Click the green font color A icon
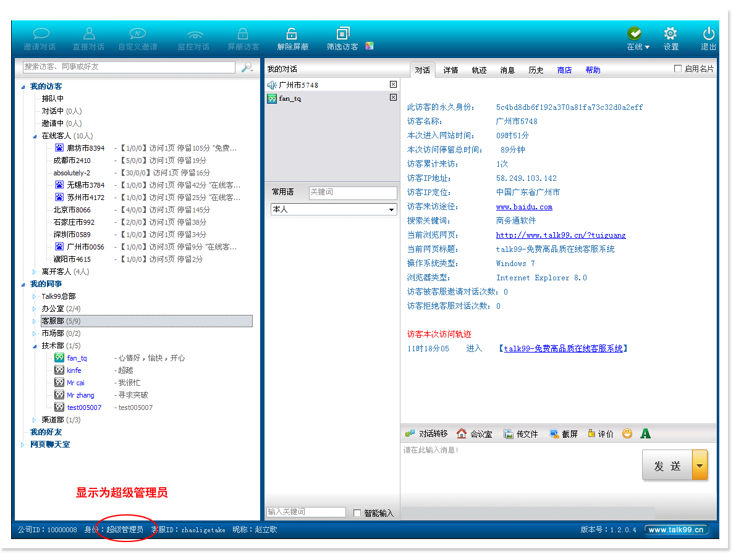This screenshot has width=736, height=560. coord(645,433)
